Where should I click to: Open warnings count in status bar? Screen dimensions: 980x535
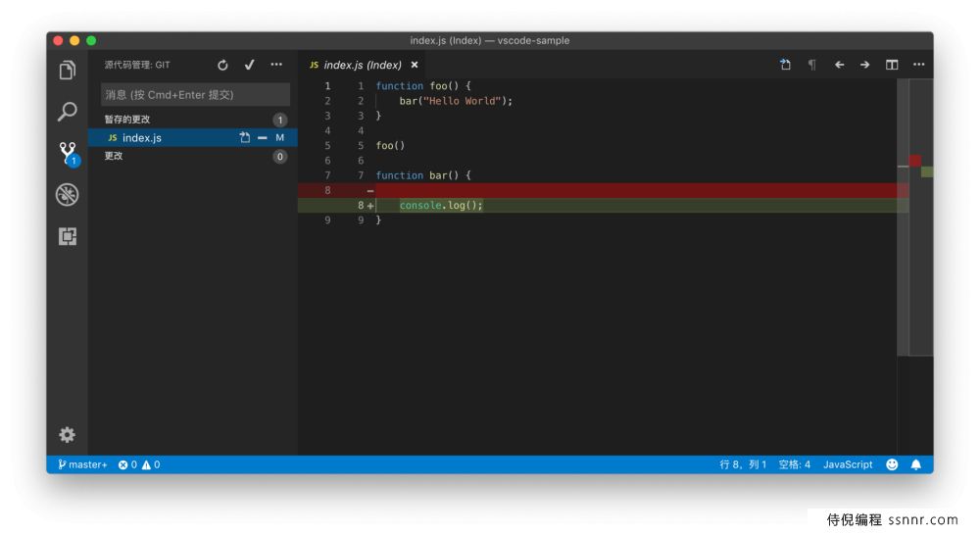(x=151, y=464)
